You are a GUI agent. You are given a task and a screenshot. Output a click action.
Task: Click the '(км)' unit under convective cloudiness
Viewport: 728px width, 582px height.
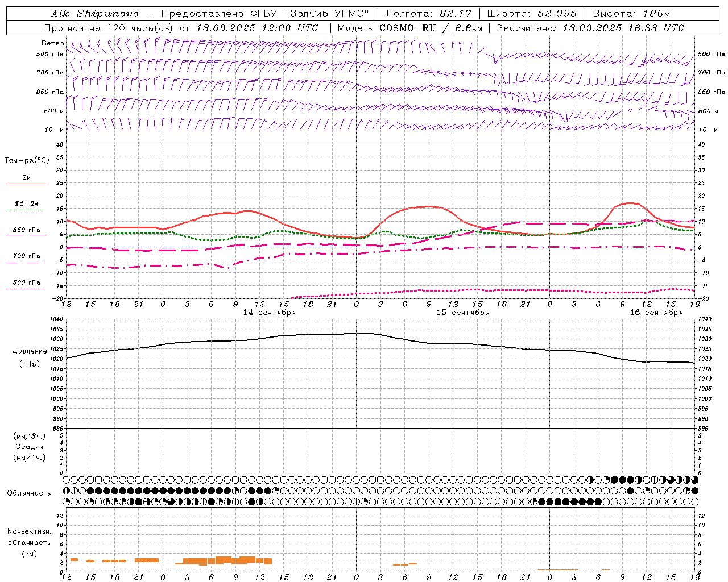(x=30, y=554)
